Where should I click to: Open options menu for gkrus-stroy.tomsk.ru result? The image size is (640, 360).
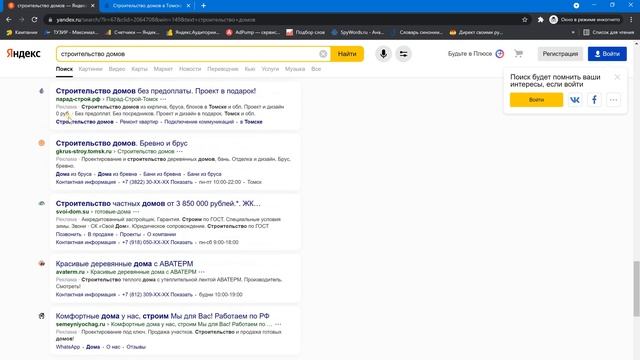(x=180, y=151)
